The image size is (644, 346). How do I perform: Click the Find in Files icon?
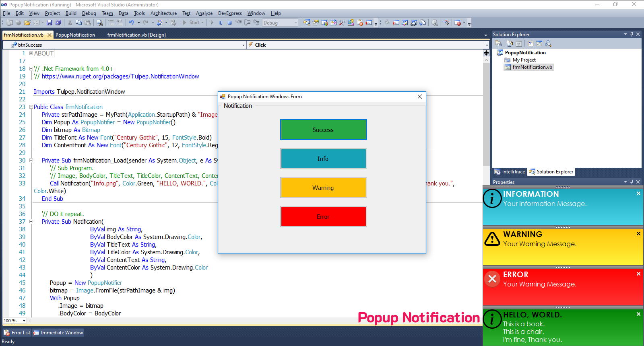(x=99, y=23)
